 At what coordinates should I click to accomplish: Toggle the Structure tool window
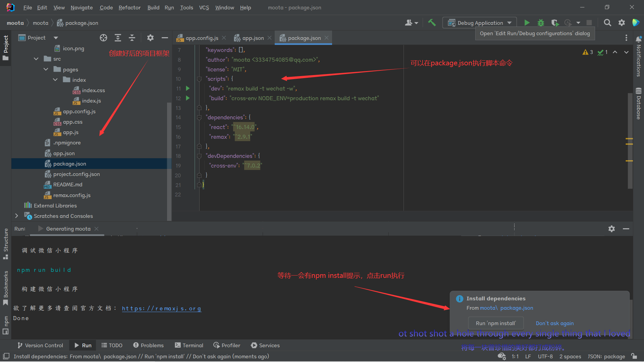coord(6,243)
